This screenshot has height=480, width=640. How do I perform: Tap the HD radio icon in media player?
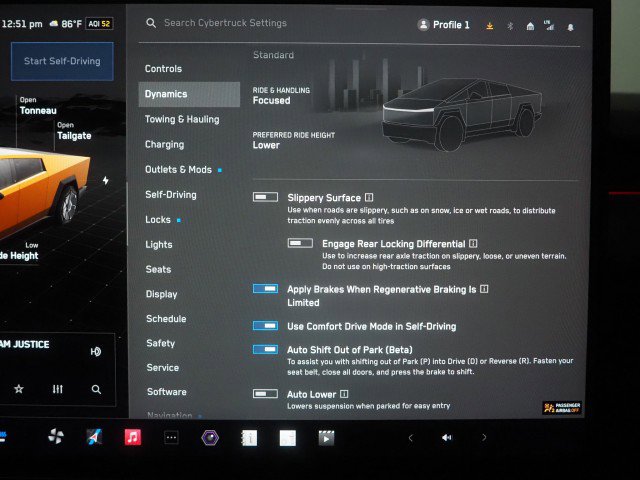click(x=96, y=351)
